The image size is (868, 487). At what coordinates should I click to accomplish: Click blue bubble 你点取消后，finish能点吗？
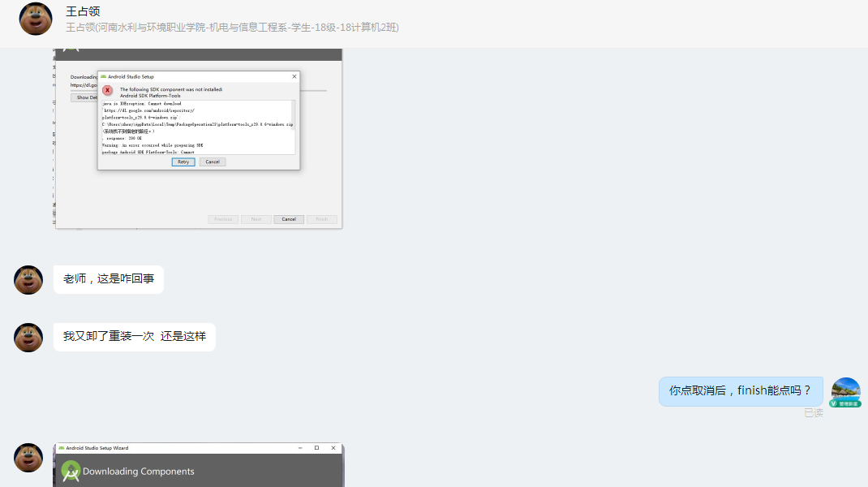tap(740, 390)
